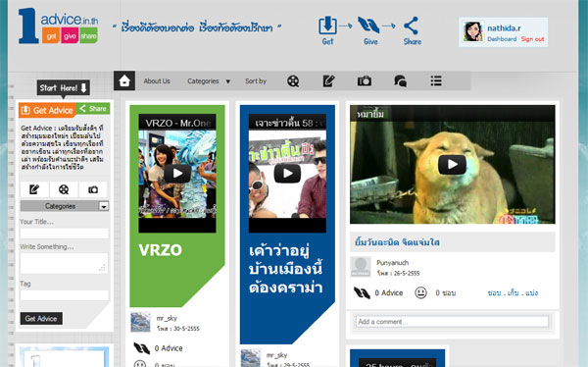Expand Categories selector in Get Advice panel

tap(65, 206)
